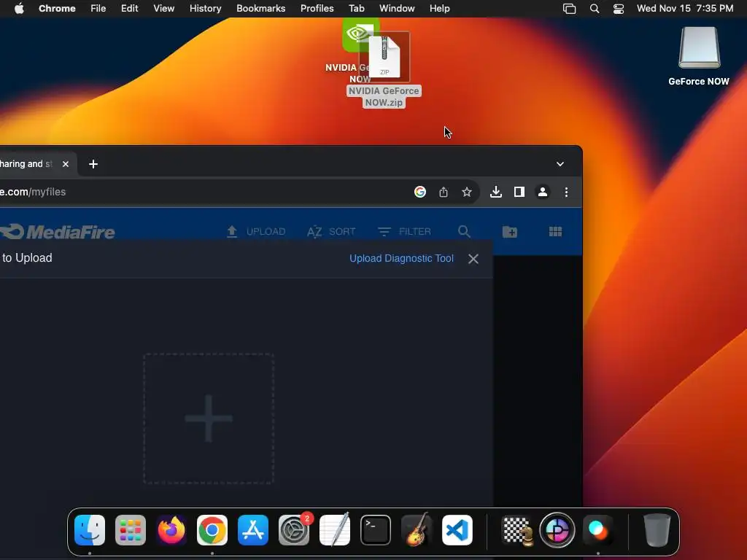747x560 pixels.
Task: Open the Tab menu
Action: pos(356,8)
